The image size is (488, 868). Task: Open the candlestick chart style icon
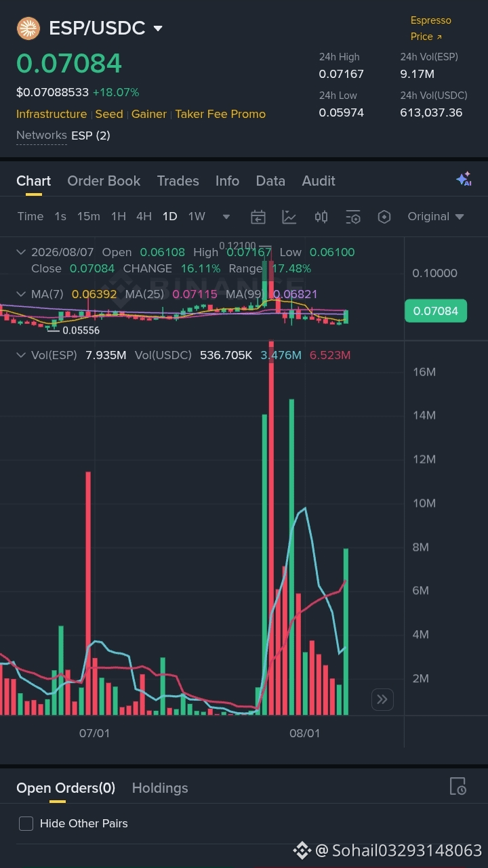321,217
